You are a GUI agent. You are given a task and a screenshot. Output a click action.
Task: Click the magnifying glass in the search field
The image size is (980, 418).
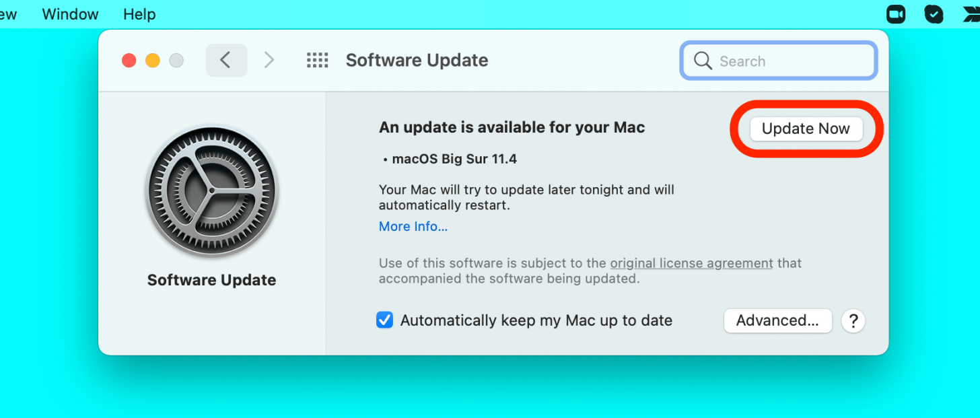[x=703, y=61]
